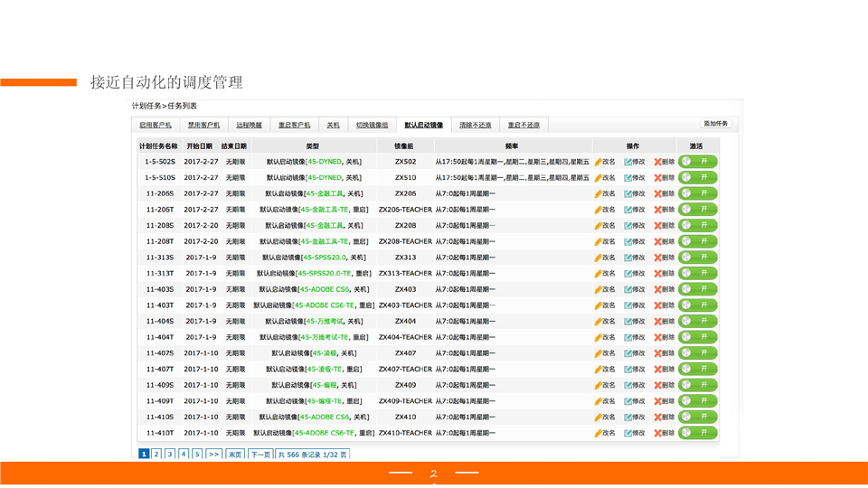Click the rename pencil icon for task 1-5-502S

pos(599,162)
